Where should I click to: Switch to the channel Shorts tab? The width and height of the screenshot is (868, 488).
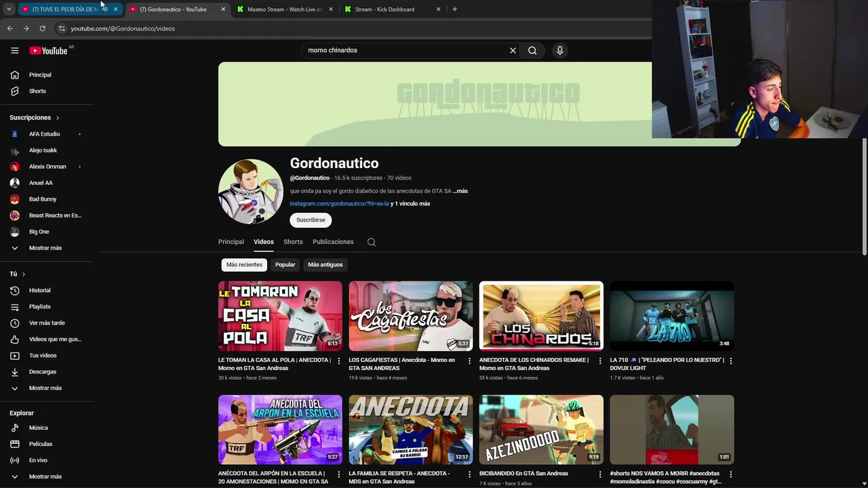(x=293, y=242)
